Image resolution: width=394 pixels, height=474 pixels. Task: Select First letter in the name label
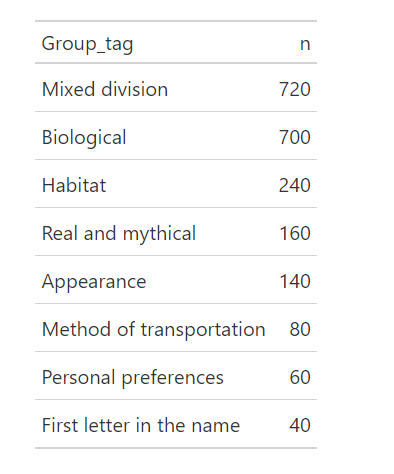[x=141, y=425]
